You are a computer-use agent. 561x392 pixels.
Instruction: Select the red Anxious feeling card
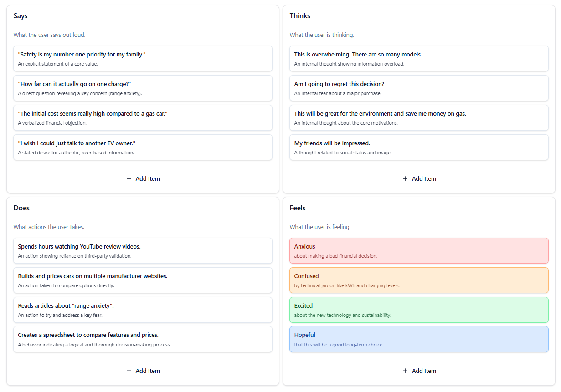tap(418, 251)
